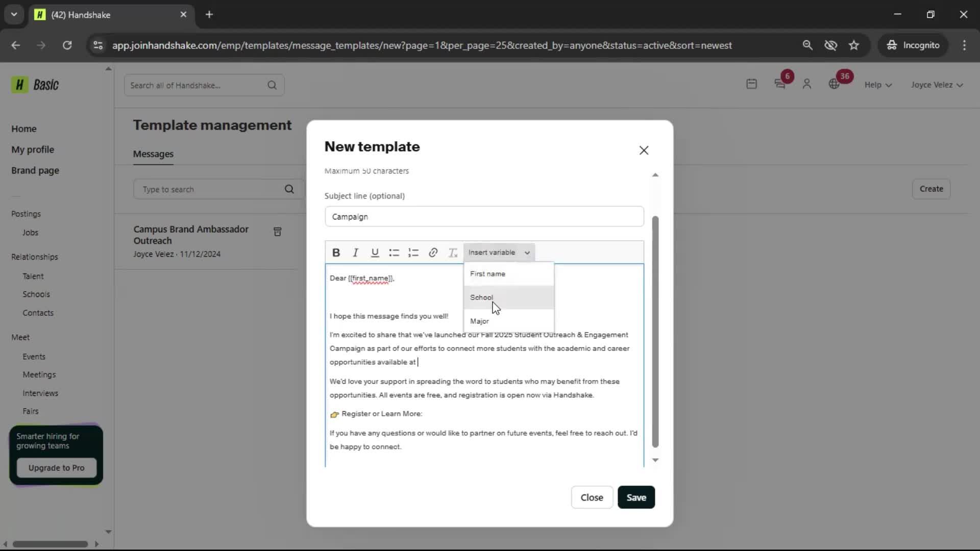Open Brand page in sidebar
This screenshot has height=551, width=980.
click(x=35, y=170)
